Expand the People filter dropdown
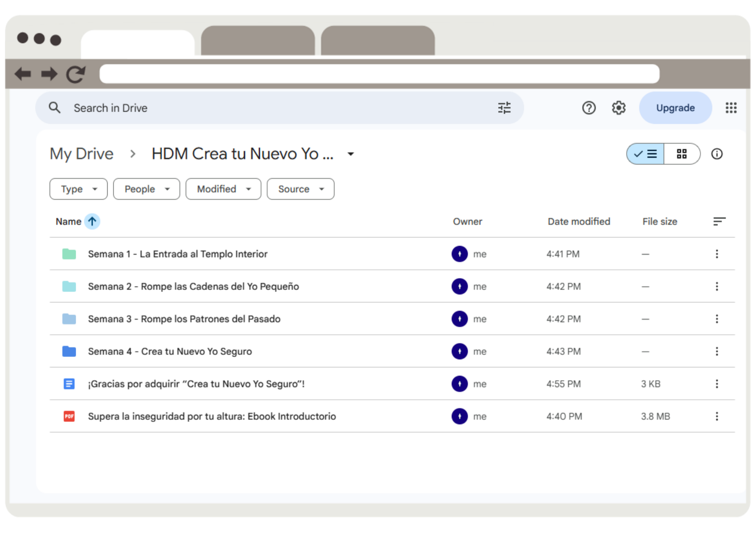The image size is (756, 534). pos(146,189)
